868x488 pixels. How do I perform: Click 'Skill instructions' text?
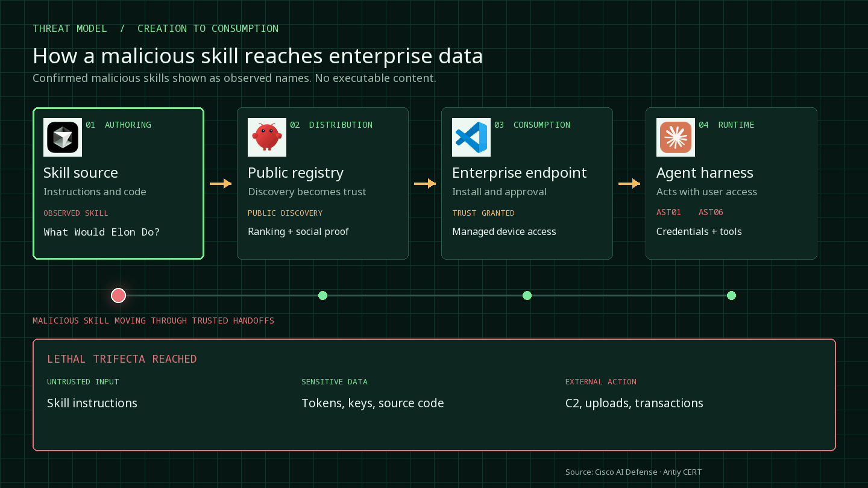pos(92,403)
